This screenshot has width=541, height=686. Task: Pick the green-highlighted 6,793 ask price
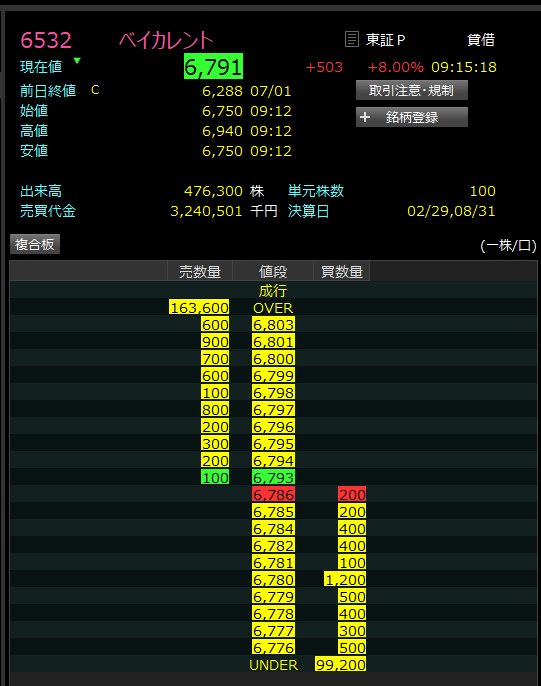(273, 477)
